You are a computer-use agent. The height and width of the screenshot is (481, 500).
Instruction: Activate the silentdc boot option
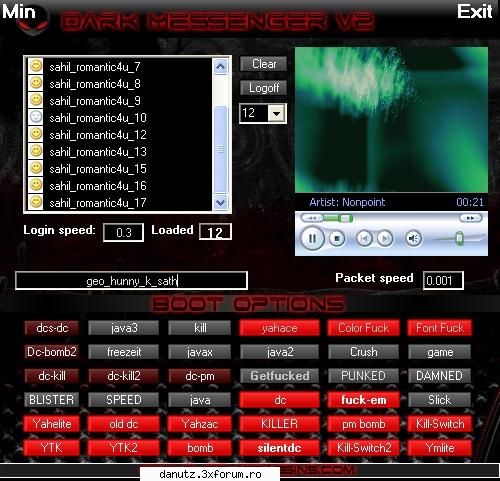279,448
